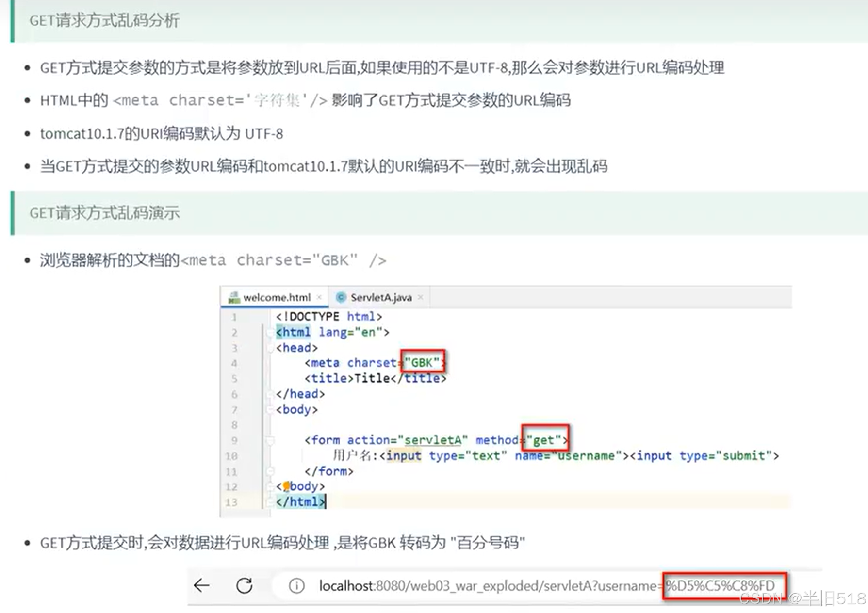The image size is (868, 613).
Task: Click the heading GET请求方式乱码演示
Action: [104, 212]
